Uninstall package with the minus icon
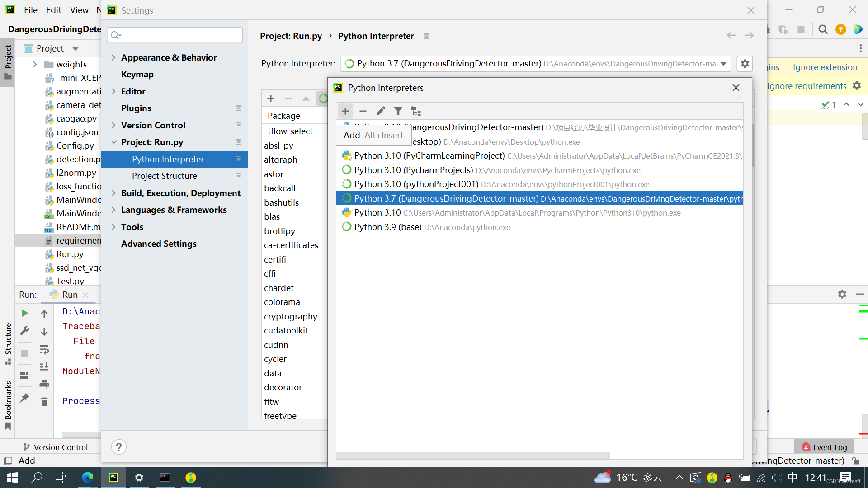Viewport: 868px width, 488px height. coord(288,99)
